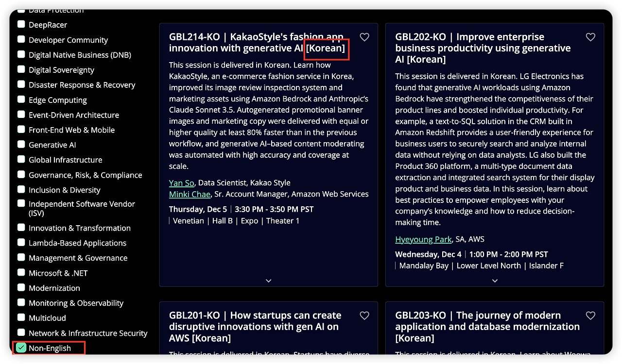Open the GBL203-KO modernization session title
This screenshot has width=622, height=364.
click(487, 327)
